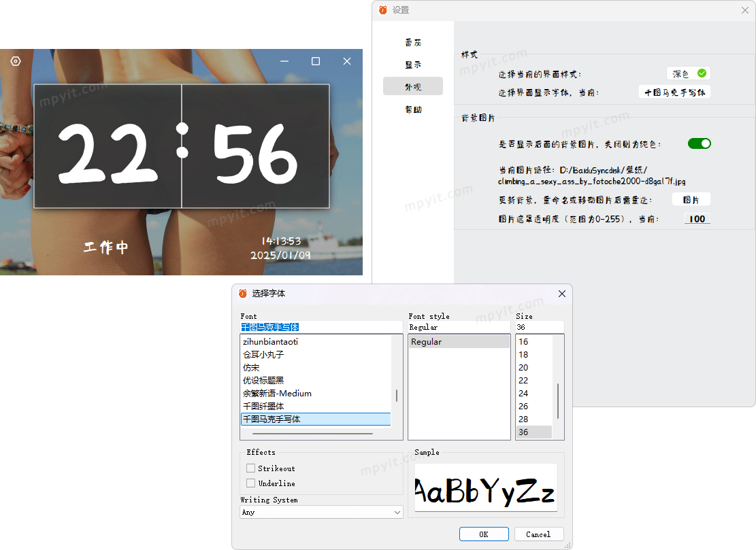Select 仓耳小丸子 in the font list
The height and width of the screenshot is (550, 756).
click(x=316, y=354)
